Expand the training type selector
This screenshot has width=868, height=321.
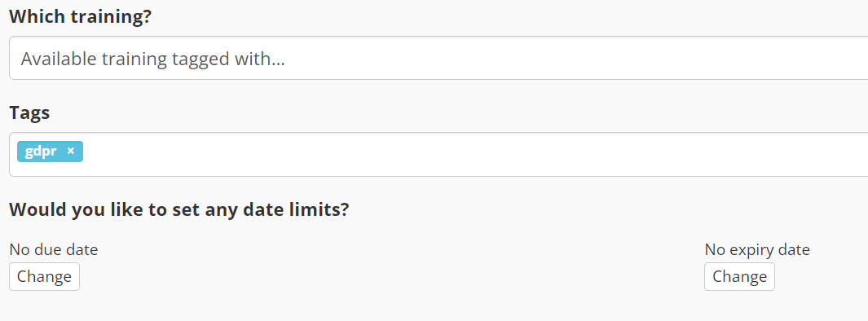[438, 58]
